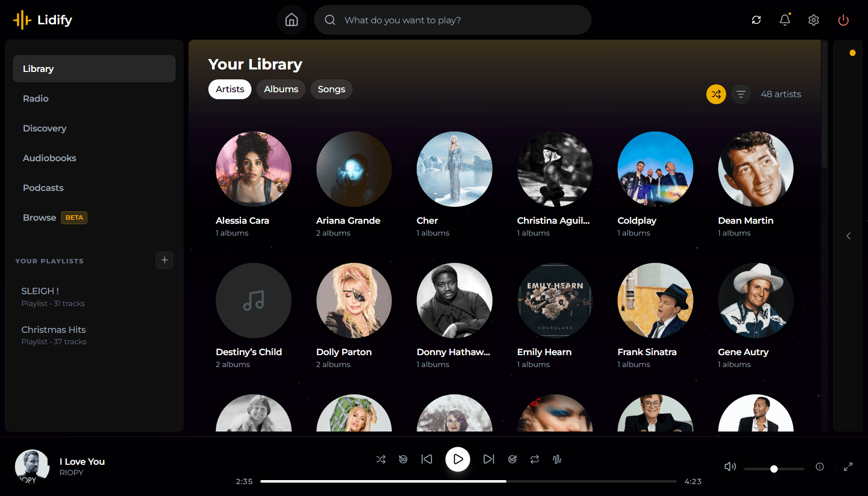Open the settings gear

point(813,20)
